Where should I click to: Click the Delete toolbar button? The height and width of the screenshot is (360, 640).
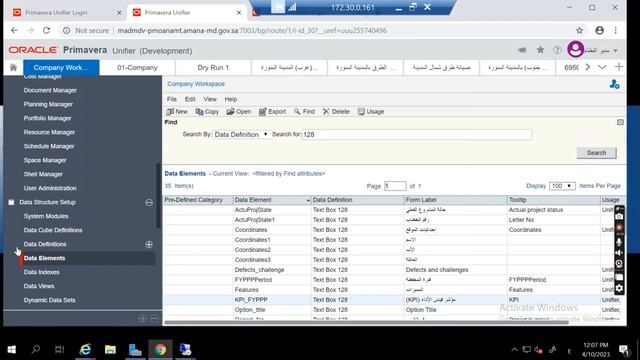coord(336,111)
